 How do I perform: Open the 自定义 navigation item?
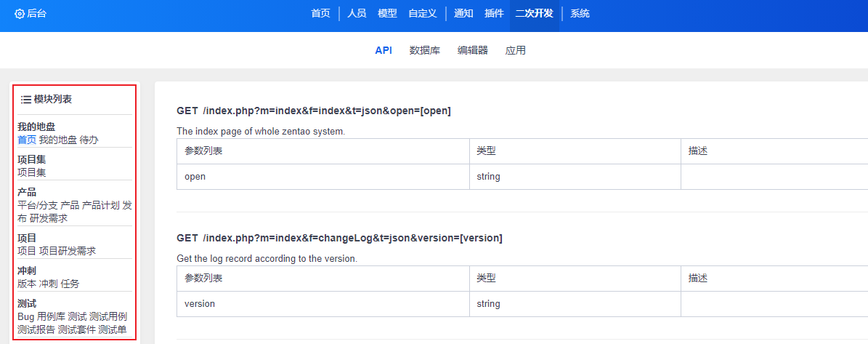422,13
